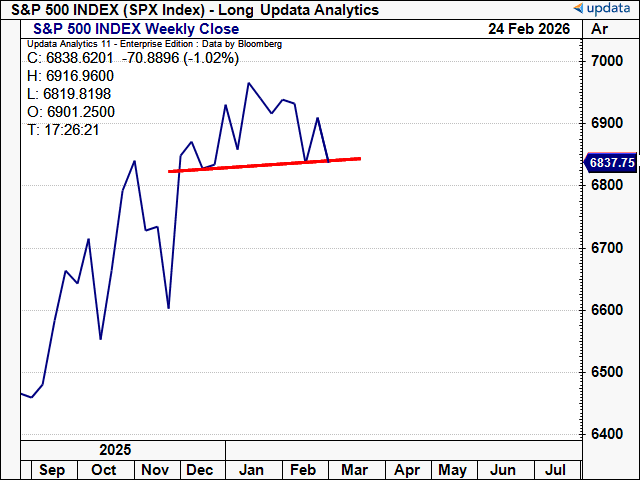Click the 6700 level on price axis
Screen dimensions: 640x480
(607, 247)
